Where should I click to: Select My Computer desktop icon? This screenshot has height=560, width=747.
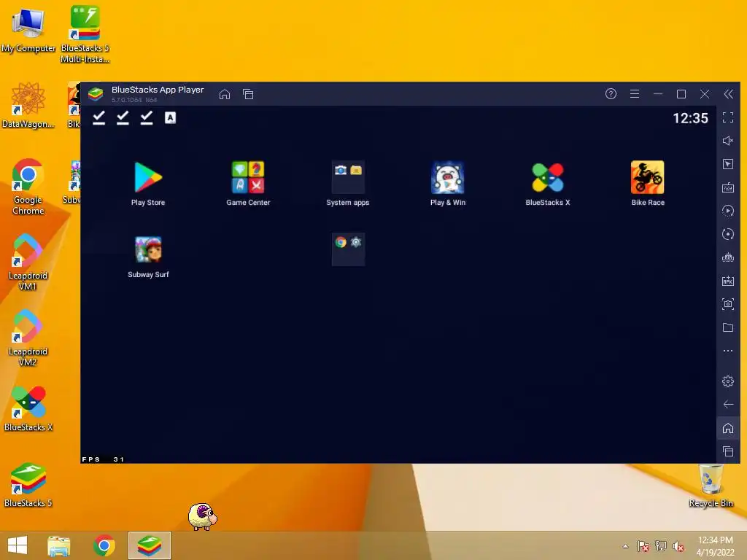28,30
